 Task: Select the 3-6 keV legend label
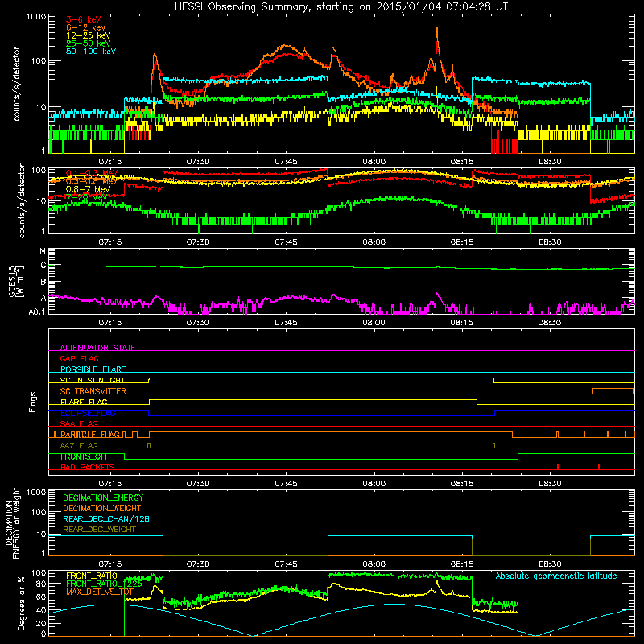tap(83, 19)
